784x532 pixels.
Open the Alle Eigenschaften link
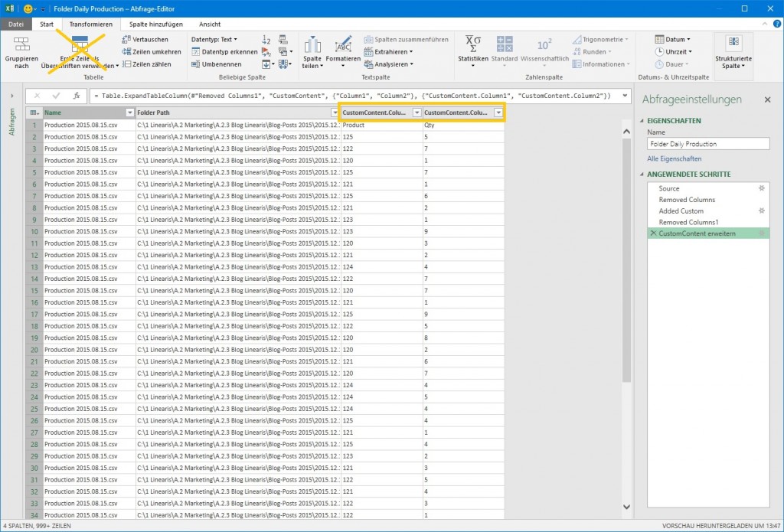pos(674,159)
